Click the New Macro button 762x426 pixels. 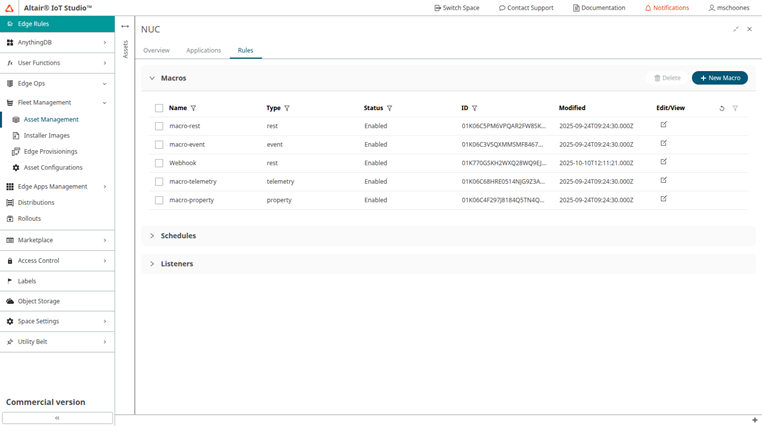coord(719,78)
